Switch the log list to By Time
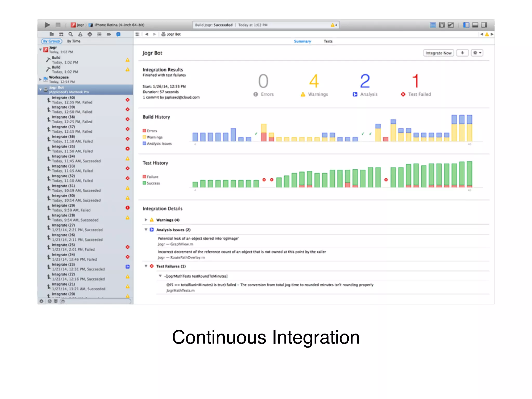The image size is (532, 399). [x=74, y=41]
